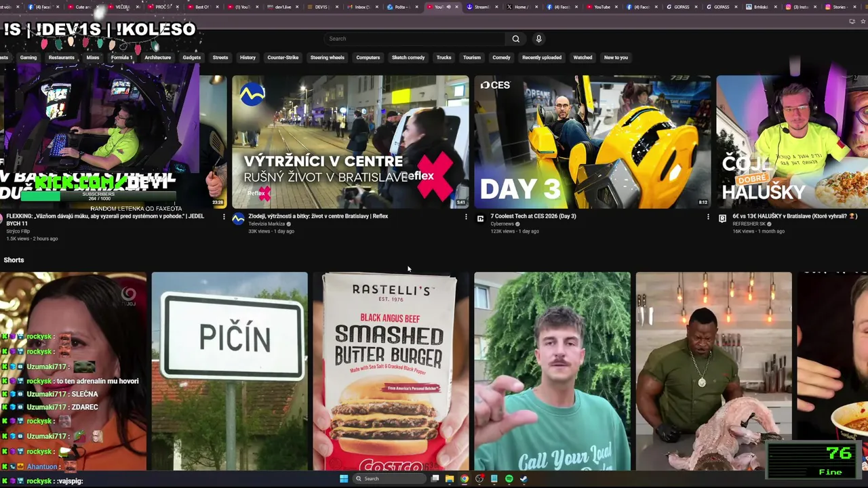Open title '7 Coolest Tech at CES 2026 (Day 3)'
868x488 pixels.
tap(533, 216)
